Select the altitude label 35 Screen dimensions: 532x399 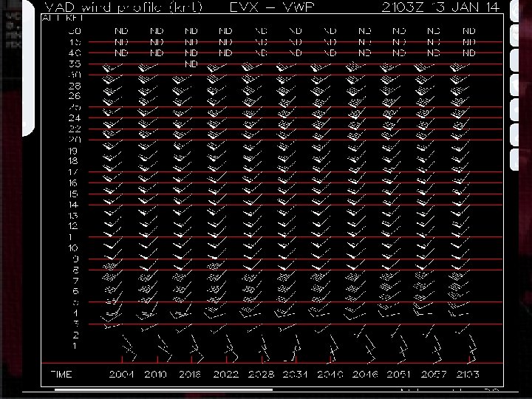tap(75, 64)
